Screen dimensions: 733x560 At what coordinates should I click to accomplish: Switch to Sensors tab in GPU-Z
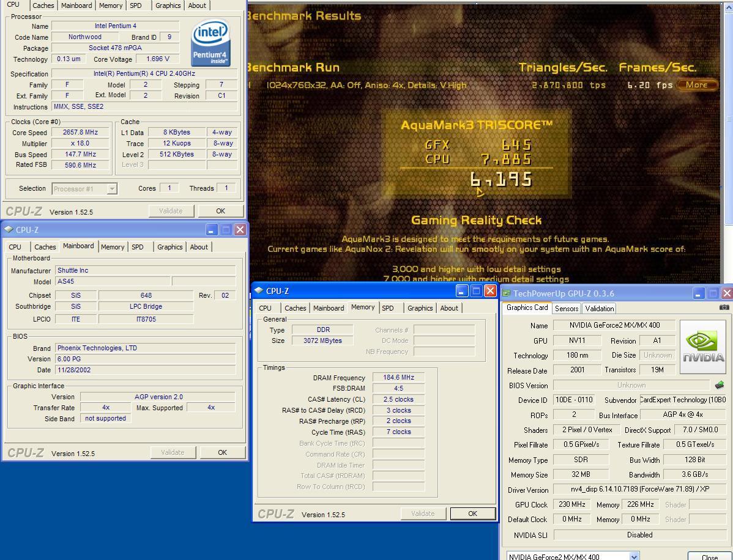[x=567, y=308]
